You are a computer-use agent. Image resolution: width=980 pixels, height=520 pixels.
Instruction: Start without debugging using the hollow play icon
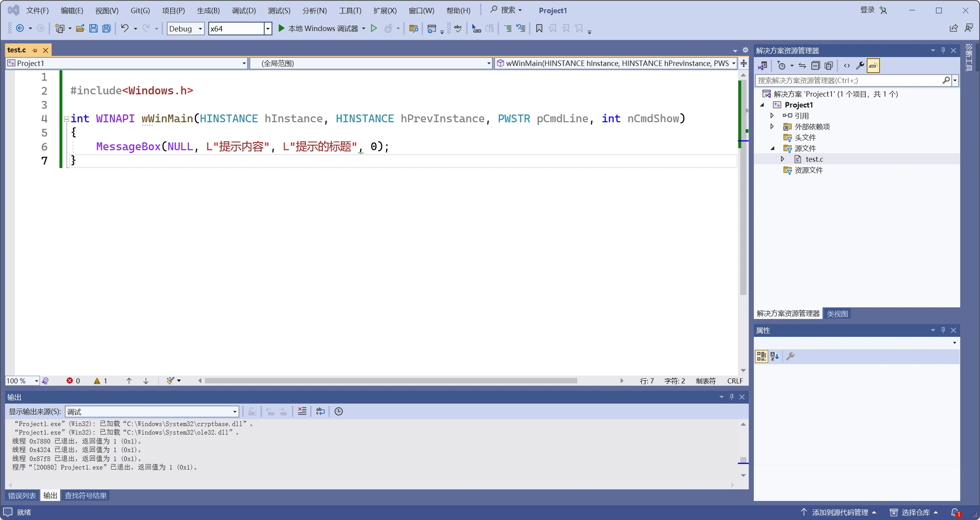pos(374,28)
